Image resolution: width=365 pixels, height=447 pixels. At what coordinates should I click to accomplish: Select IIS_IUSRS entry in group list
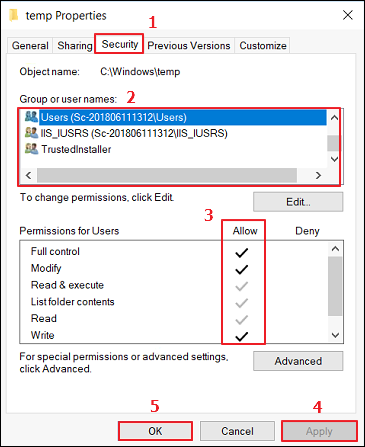coord(134,133)
